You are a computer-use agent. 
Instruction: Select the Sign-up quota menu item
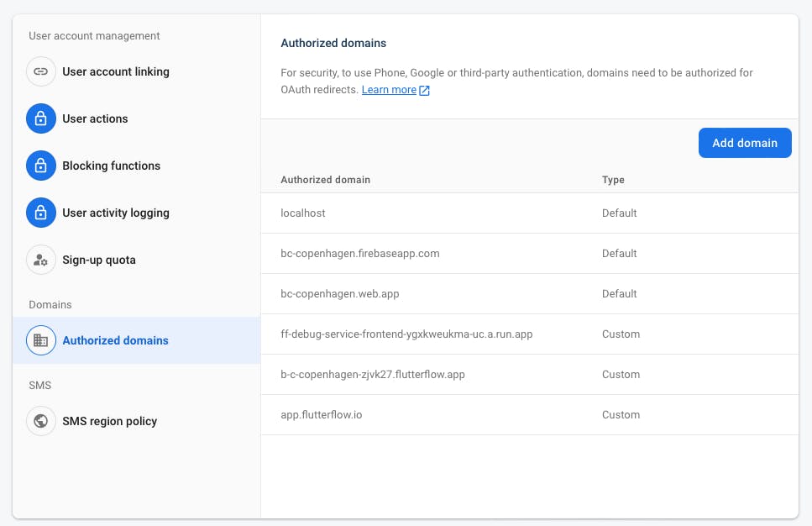[x=99, y=260]
